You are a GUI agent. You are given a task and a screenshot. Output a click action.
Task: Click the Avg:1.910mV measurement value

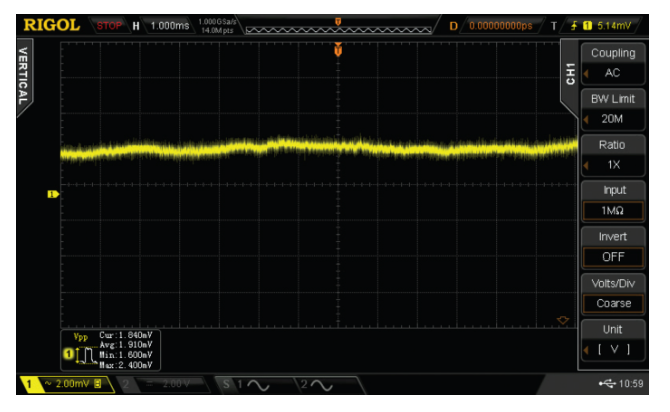click(126, 345)
